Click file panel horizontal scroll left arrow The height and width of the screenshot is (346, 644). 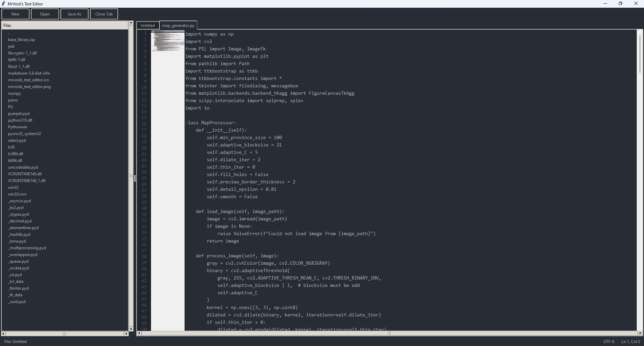[3, 334]
